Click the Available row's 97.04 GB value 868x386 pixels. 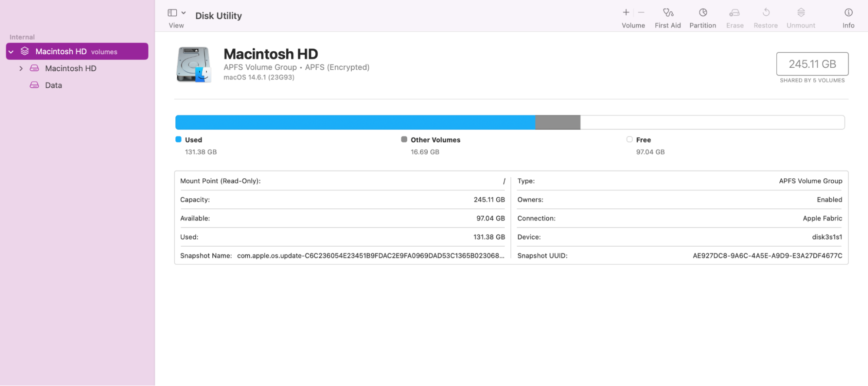point(491,218)
